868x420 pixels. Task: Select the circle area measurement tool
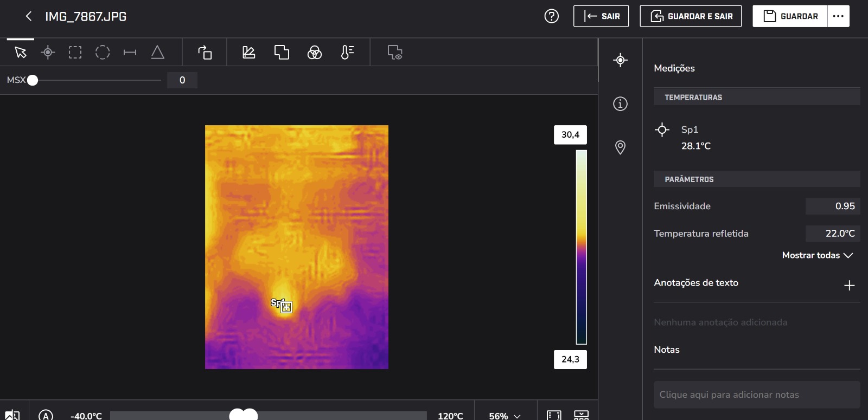tap(103, 53)
